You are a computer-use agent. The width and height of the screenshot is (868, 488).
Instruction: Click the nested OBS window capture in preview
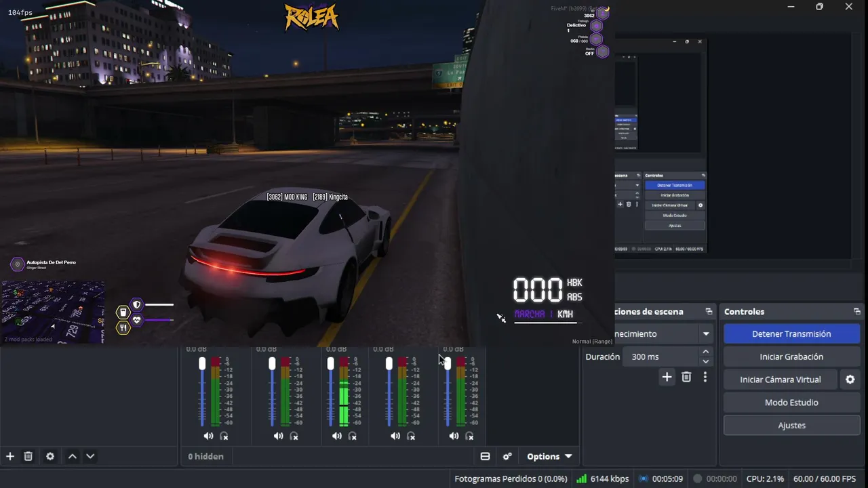tap(661, 146)
